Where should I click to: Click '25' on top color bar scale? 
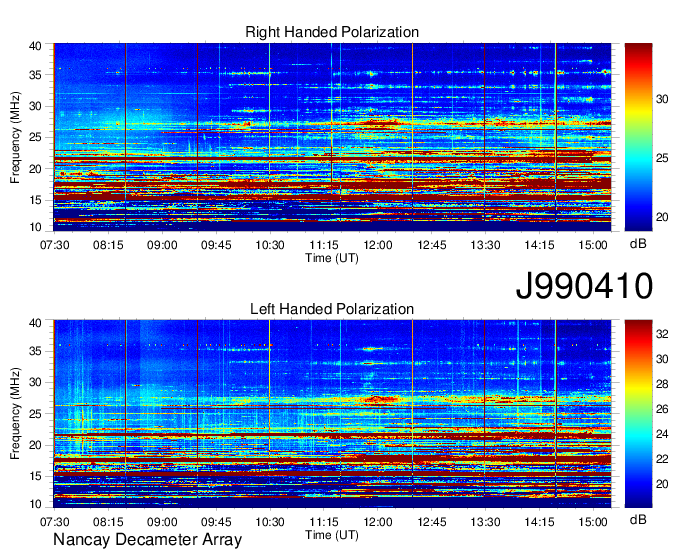(662, 158)
